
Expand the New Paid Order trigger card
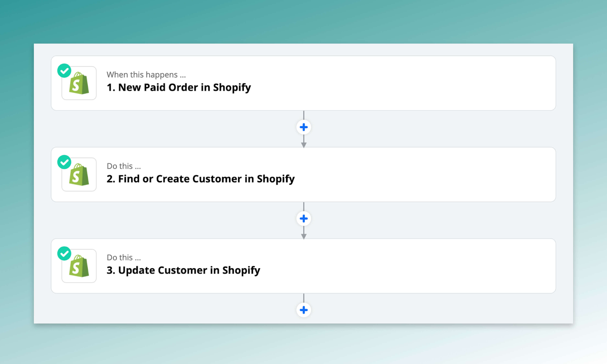click(393, 83)
